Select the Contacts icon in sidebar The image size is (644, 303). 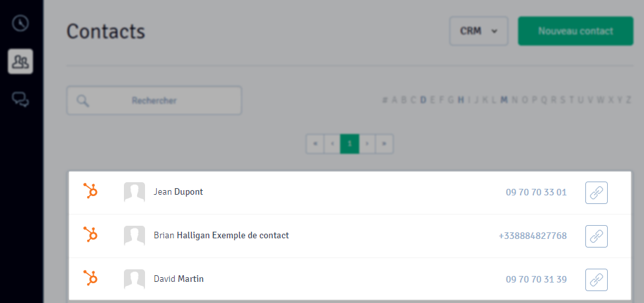click(20, 61)
